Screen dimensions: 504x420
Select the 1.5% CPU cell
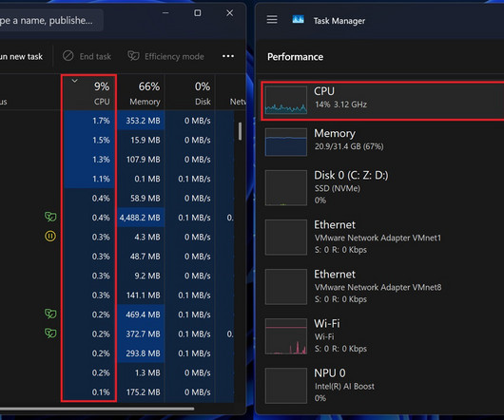pos(88,140)
